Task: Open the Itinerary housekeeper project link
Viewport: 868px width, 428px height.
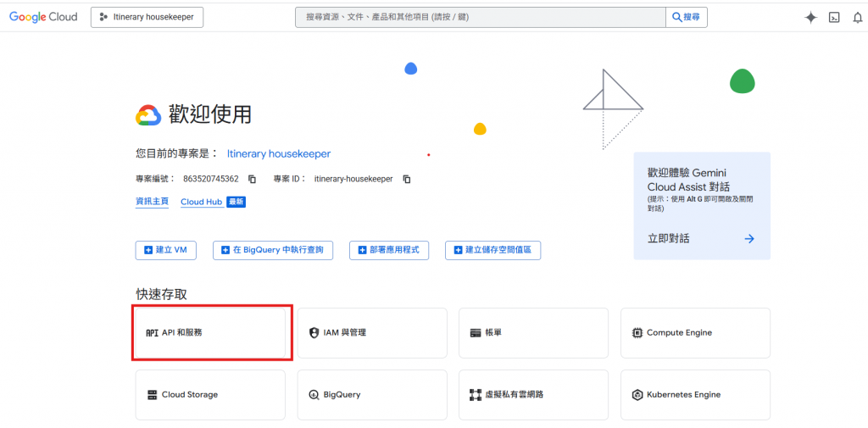Action: coord(278,154)
